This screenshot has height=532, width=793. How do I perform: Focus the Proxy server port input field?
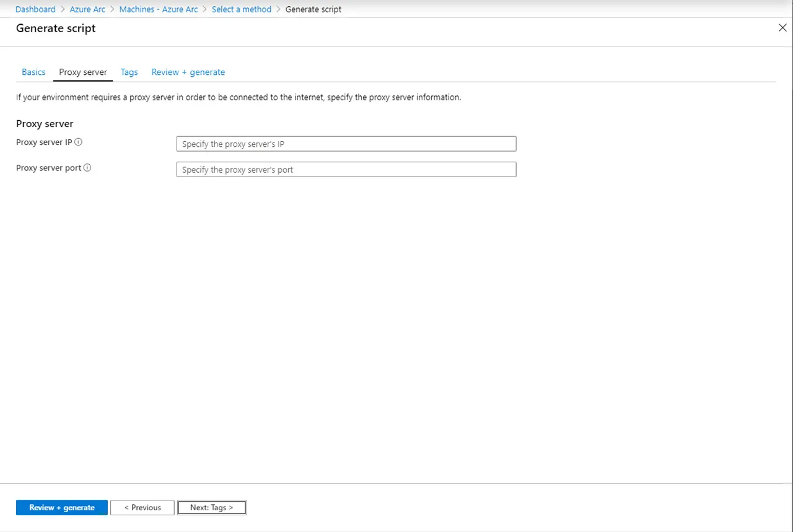pos(346,170)
